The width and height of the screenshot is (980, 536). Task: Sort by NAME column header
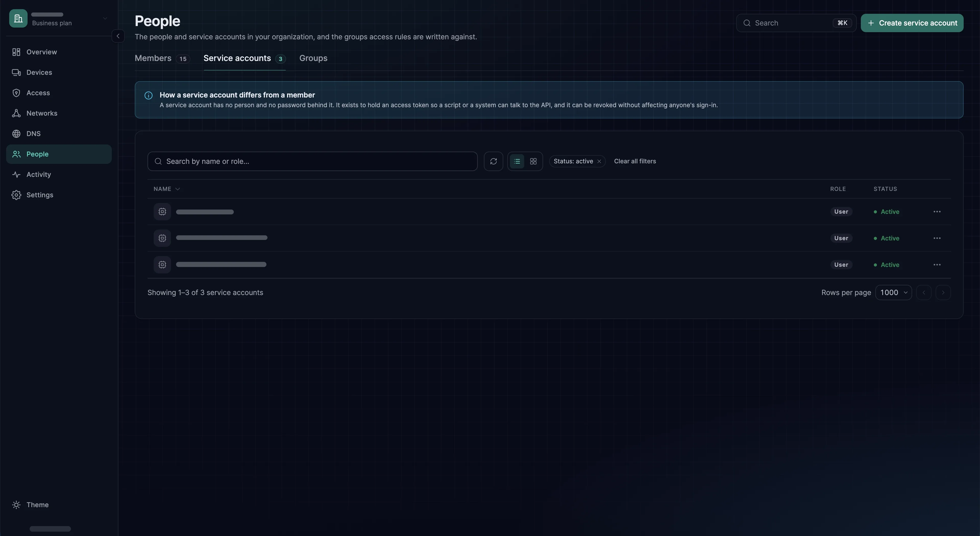pos(167,189)
